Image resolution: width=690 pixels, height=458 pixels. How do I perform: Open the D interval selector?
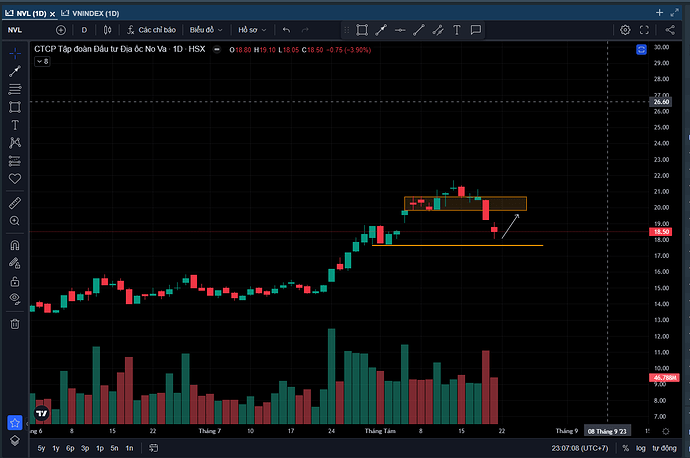[x=84, y=30]
